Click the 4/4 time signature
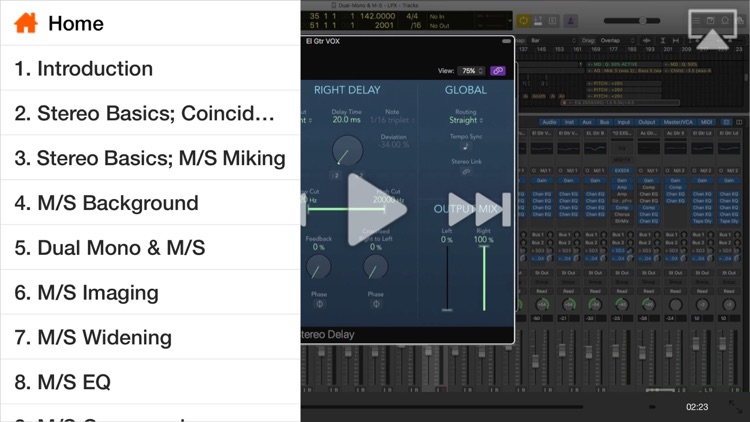This screenshot has width=750, height=422. tap(412, 16)
